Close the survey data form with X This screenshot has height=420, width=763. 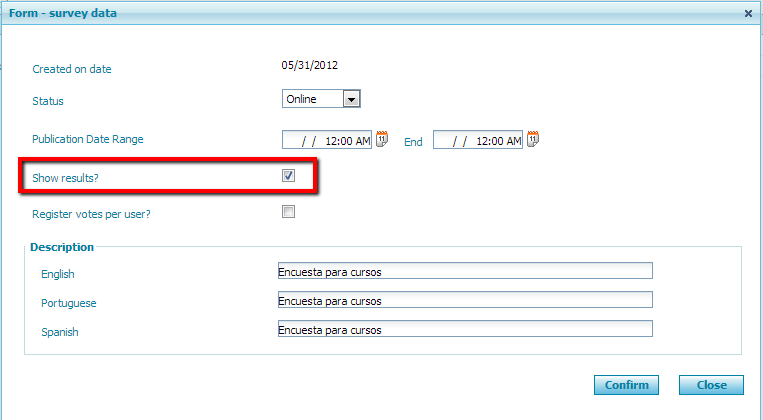749,13
